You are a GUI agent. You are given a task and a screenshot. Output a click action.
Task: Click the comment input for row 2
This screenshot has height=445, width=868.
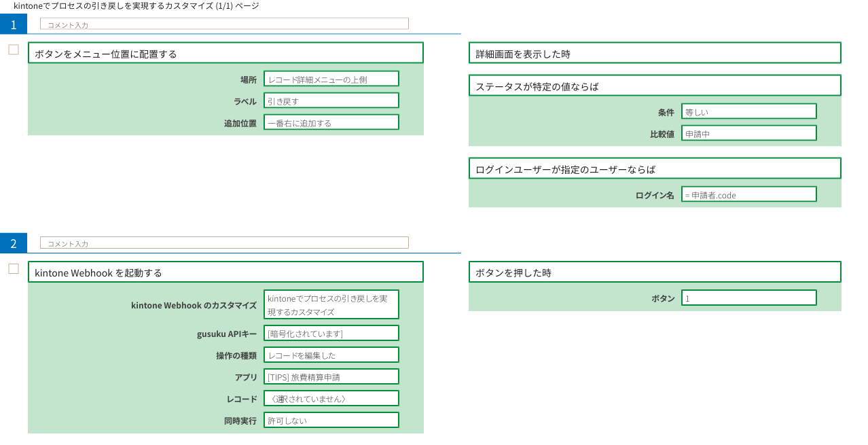tap(224, 243)
